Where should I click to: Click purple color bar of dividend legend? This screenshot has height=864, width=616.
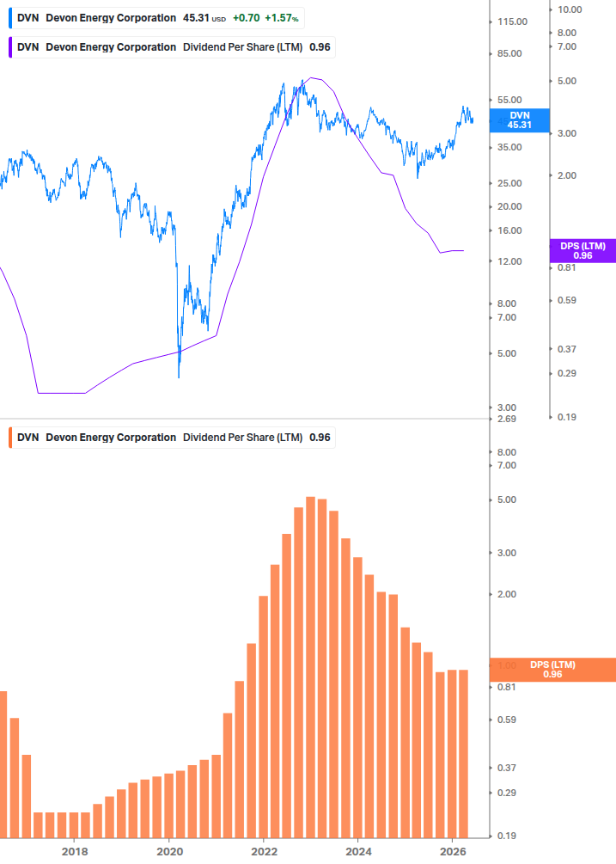(x=10, y=47)
